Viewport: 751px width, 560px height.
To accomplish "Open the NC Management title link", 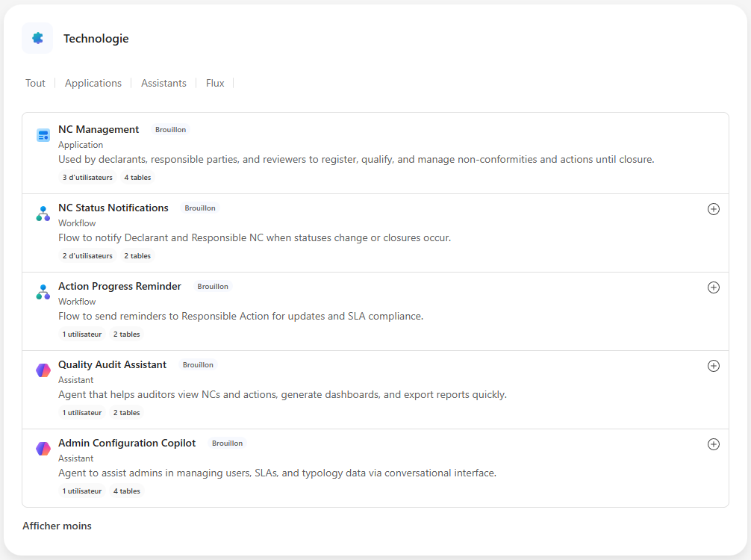I will click(x=99, y=129).
